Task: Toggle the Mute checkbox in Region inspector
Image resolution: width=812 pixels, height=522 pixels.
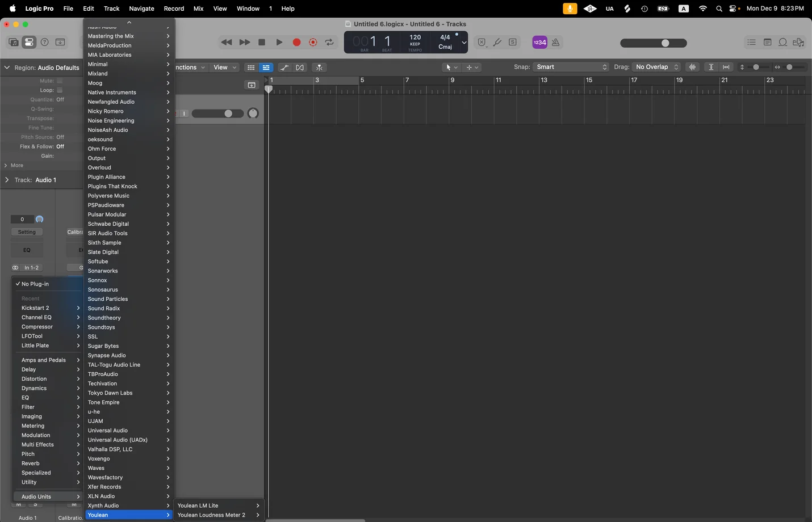Action: 60,81
